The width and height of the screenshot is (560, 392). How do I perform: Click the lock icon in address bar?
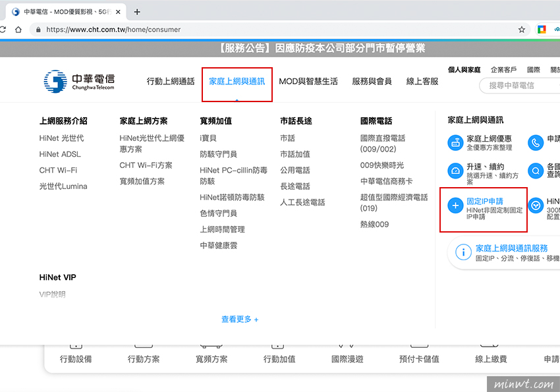(38, 30)
